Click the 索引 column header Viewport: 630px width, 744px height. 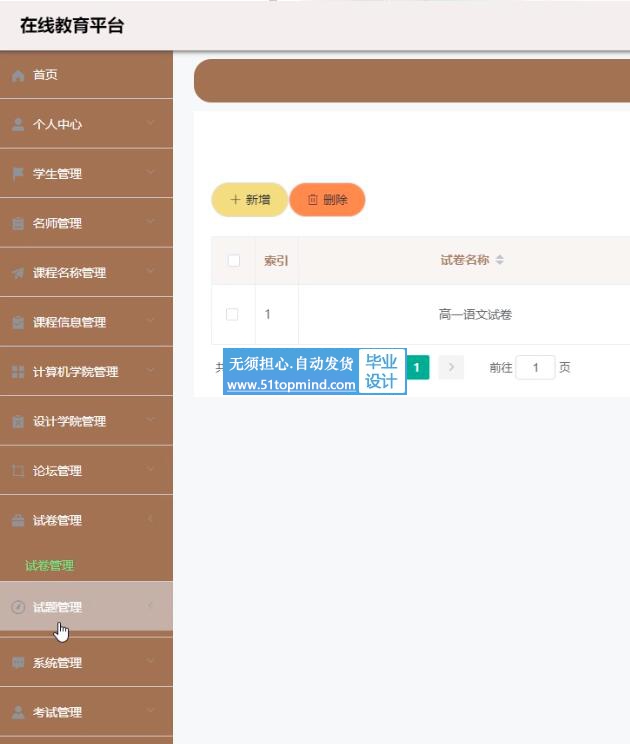click(276, 260)
